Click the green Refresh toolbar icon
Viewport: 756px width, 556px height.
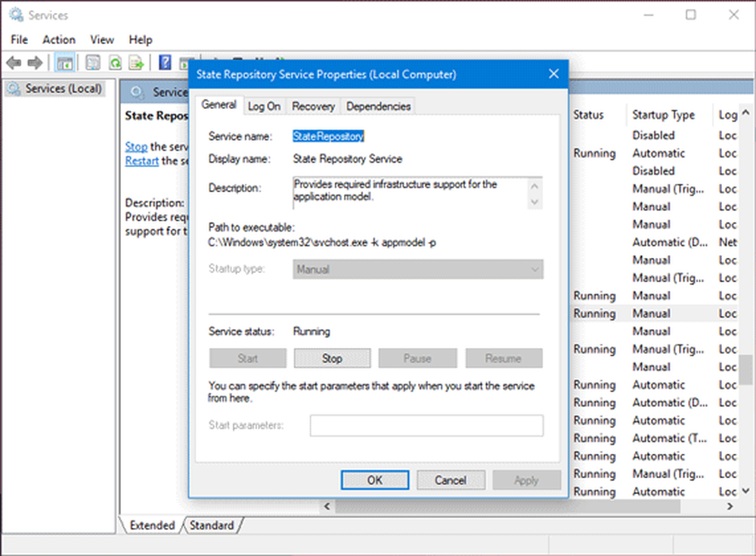(x=115, y=63)
